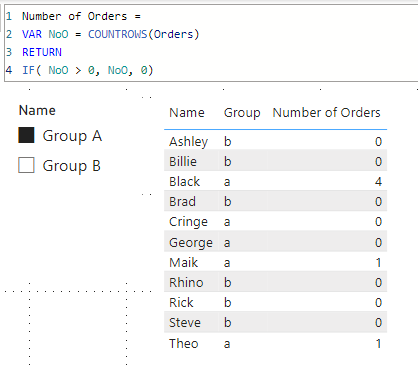The height and width of the screenshot is (372, 418).
Task: Click the order count 1 in Theo's row
Action: pos(379,343)
